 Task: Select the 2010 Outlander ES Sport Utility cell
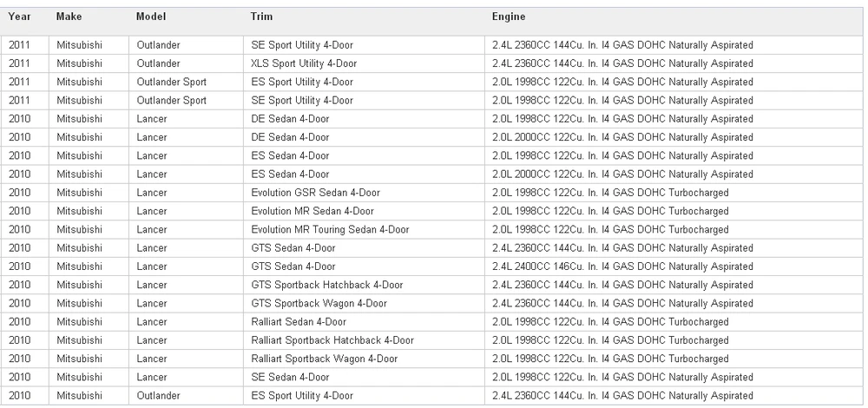(364, 396)
